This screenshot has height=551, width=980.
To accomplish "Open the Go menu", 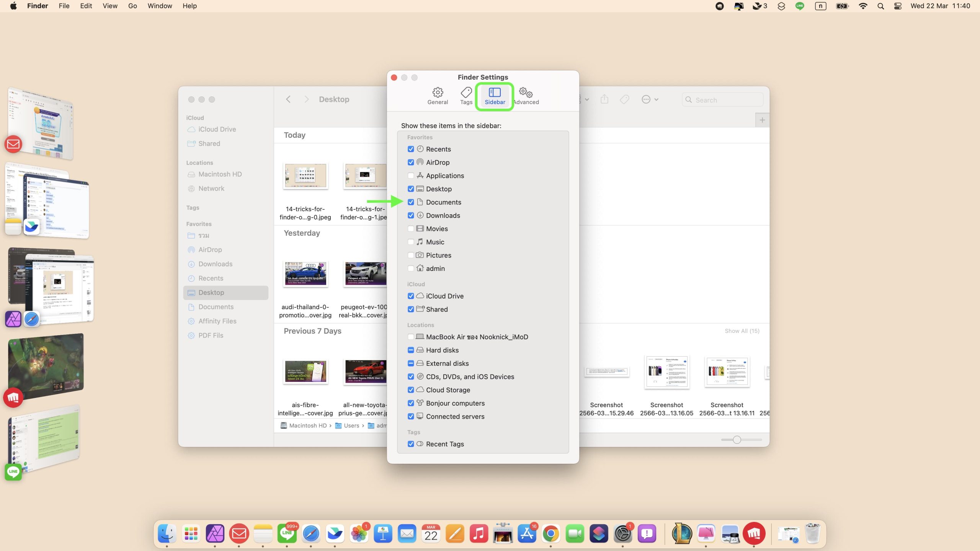I will [132, 6].
